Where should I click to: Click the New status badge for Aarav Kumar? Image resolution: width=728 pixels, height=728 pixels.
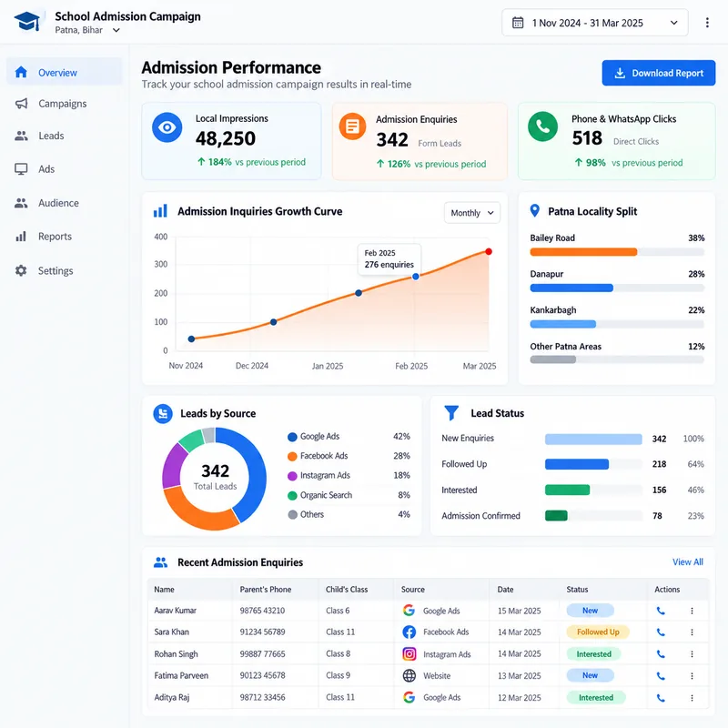[x=590, y=611]
